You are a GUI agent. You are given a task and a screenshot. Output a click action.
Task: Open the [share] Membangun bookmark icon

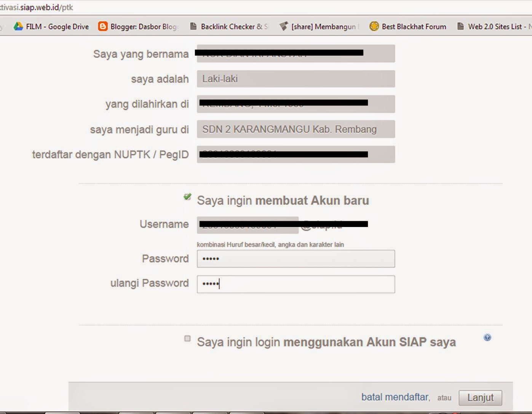click(x=284, y=26)
